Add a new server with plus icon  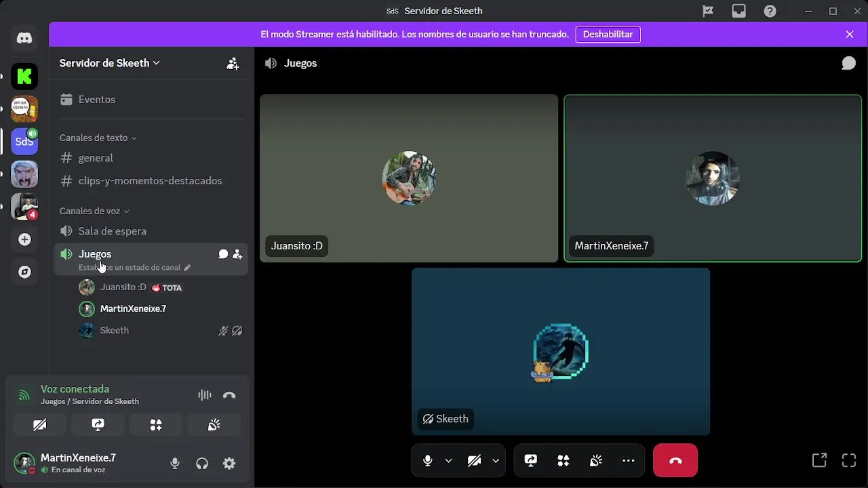coord(24,239)
